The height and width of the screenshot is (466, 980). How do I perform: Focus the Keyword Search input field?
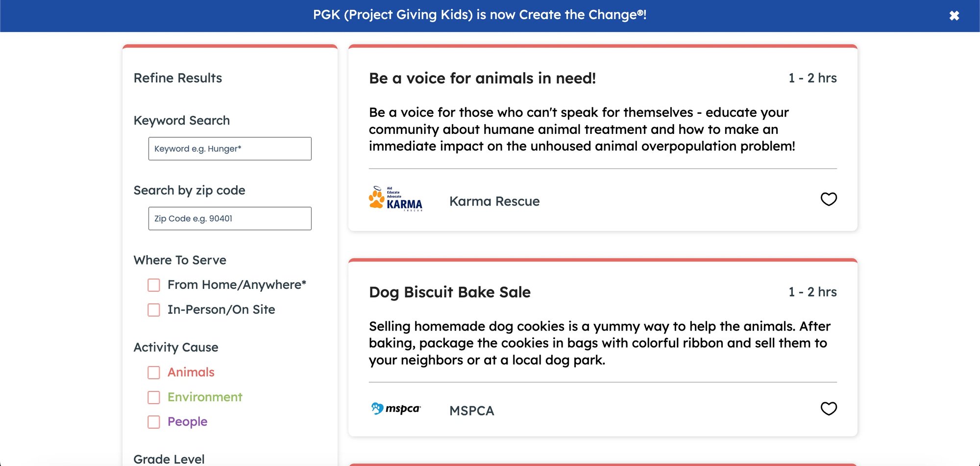coord(230,149)
